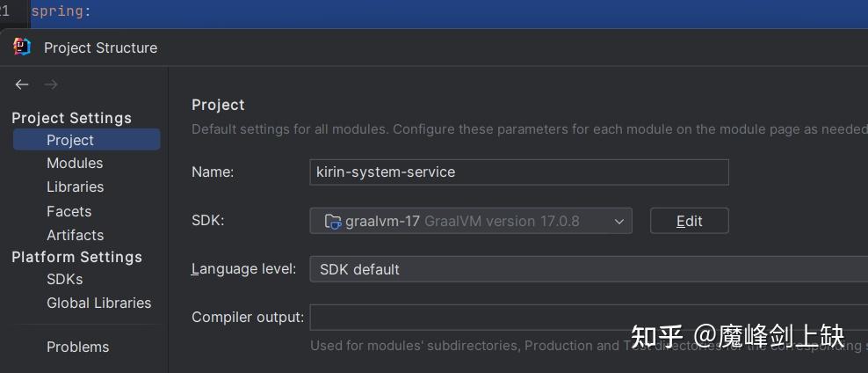Screen dimensions: 868x373
Task: View the Problems section
Action: point(77,347)
